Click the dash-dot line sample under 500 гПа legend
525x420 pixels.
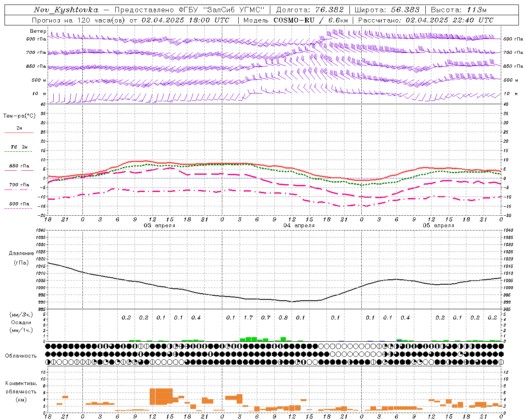[18, 209]
